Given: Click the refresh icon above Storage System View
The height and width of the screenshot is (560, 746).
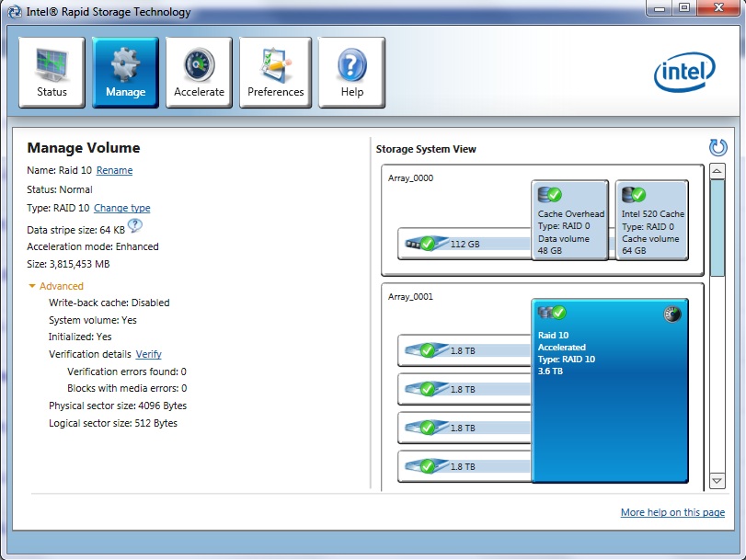Looking at the screenshot, I should point(717,147).
